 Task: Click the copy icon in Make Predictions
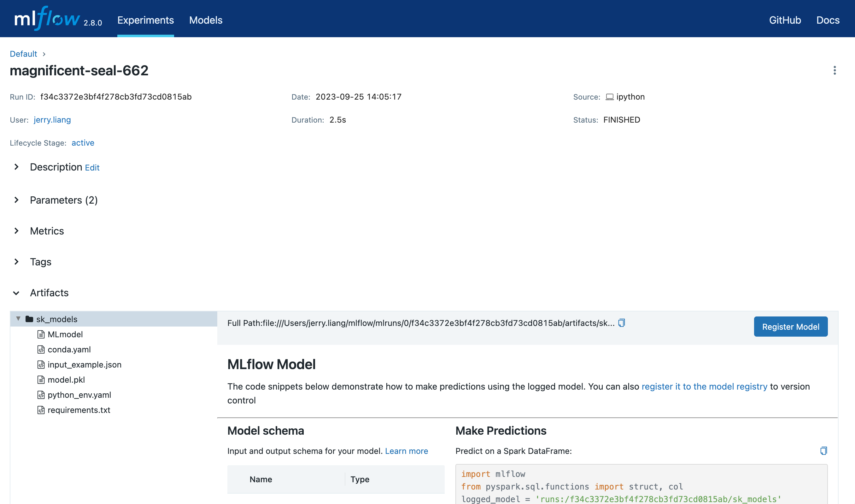[x=824, y=451]
